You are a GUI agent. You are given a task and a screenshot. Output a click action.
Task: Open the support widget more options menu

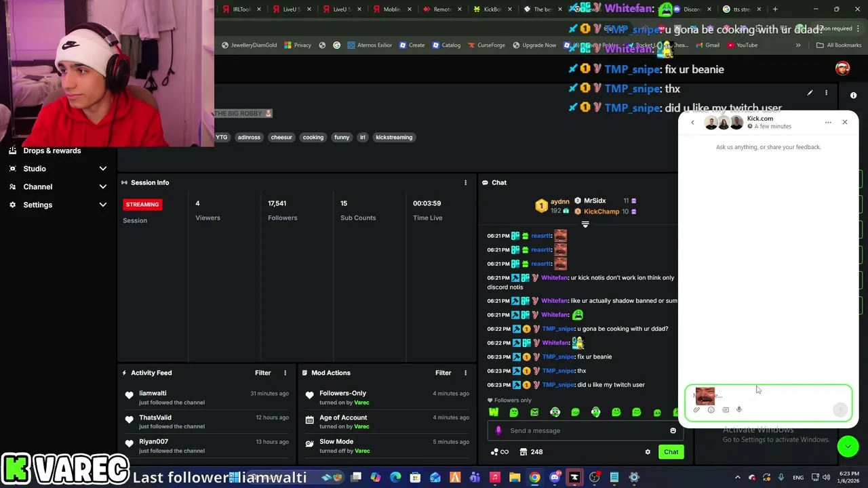(828, 123)
